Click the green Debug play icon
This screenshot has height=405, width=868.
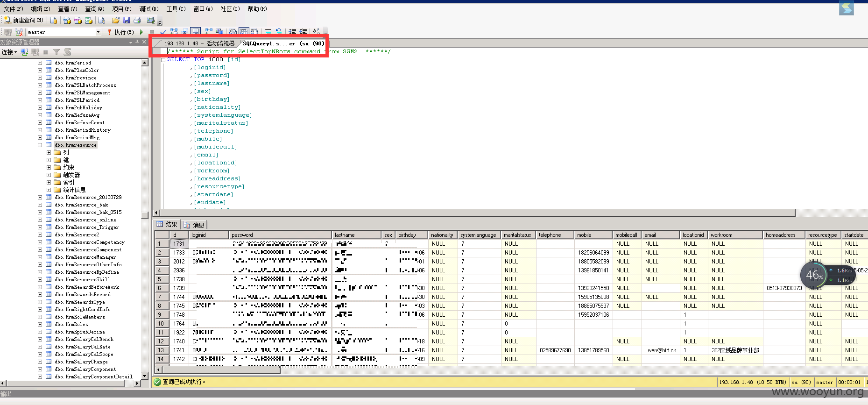tap(141, 32)
